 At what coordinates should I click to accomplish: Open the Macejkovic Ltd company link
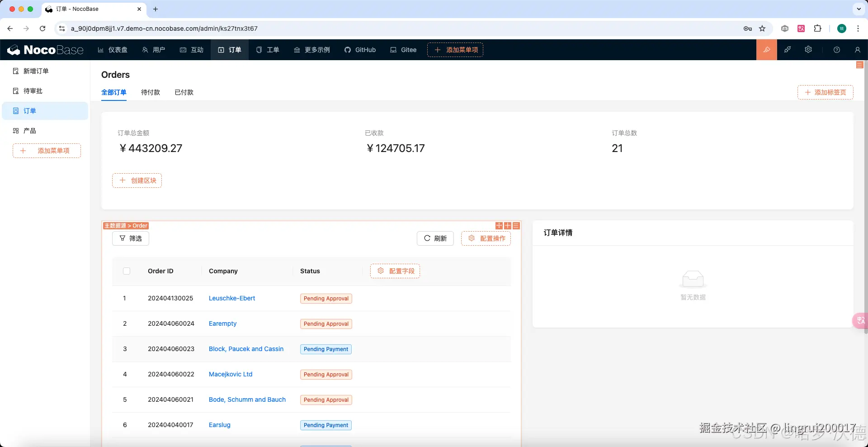[x=231, y=374]
